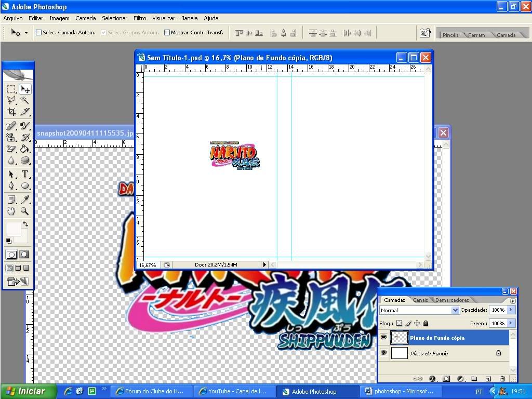The width and height of the screenshot is (532, 399).
Task: Open the Normal blend mode dropdown
Action: tap(455, 310)
